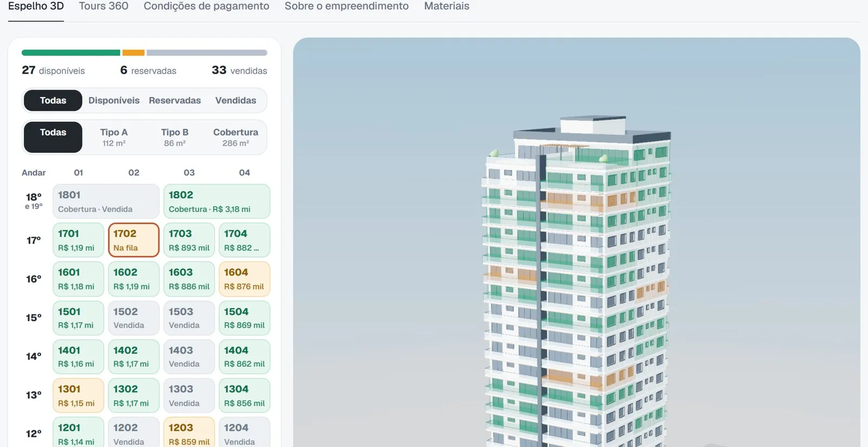Select unit 1802 Cobertura R$ 3,18 mi
Viewport: 868px width, 447px height.
(216, 201)
